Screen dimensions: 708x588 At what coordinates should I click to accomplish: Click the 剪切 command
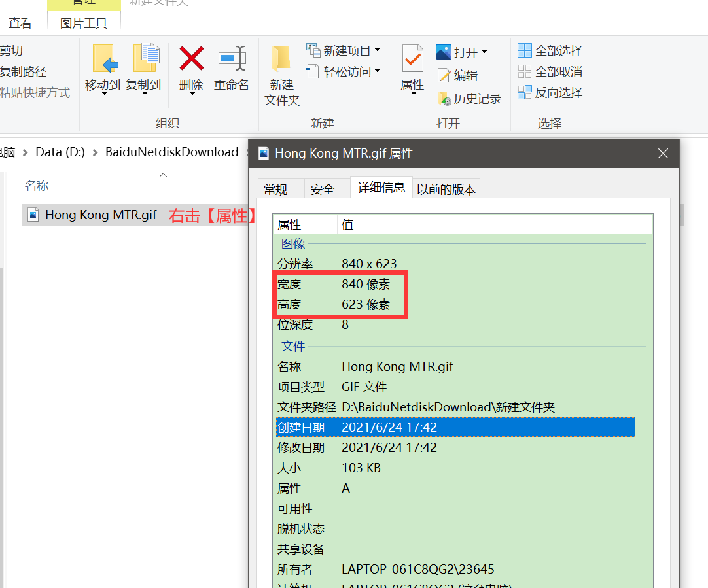(x=11, y=50)
